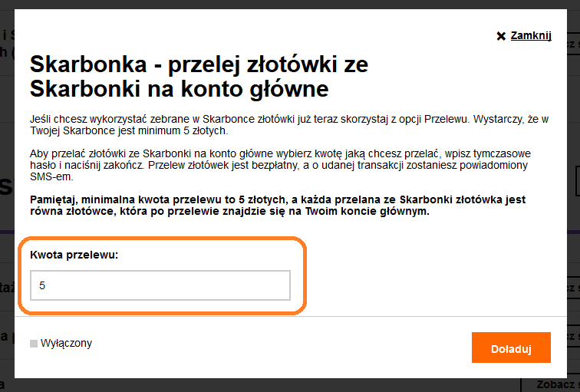Image resolution: width=580 pixels, height=392 pixels.
Task: Toggle the gray Wyłączony checkbox square
Action: click(33, 344)
